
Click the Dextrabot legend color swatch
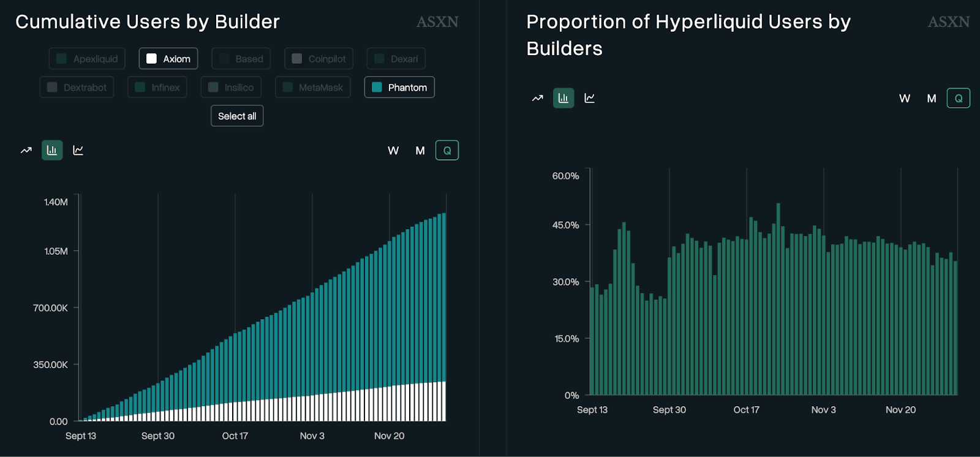(x=53, y=88)
